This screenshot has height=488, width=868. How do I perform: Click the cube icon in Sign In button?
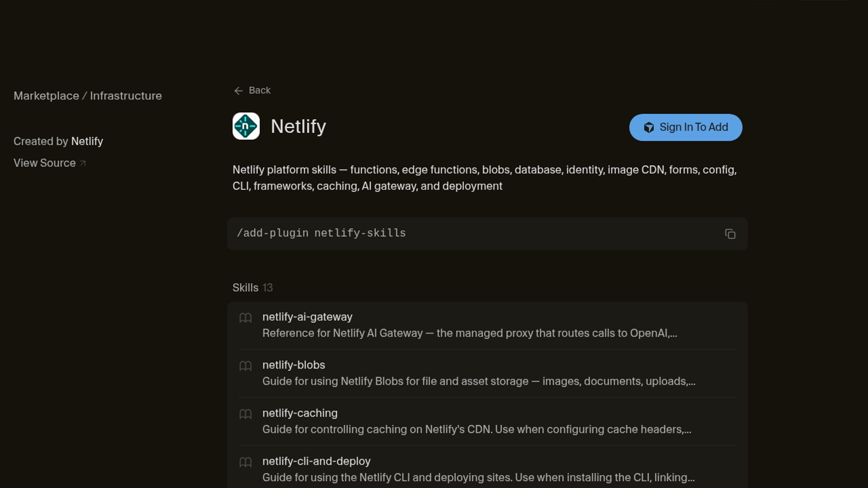[649, 127]
